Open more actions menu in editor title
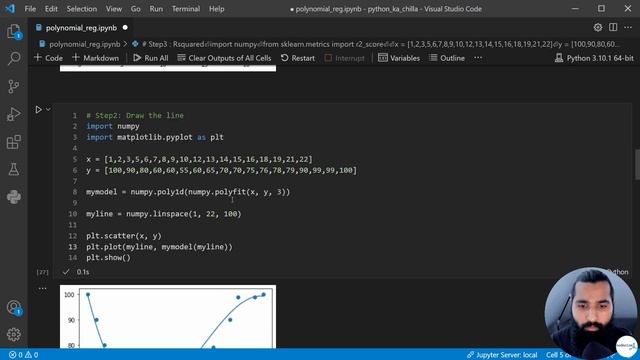640x360 pixels. (x=628, y=27)
